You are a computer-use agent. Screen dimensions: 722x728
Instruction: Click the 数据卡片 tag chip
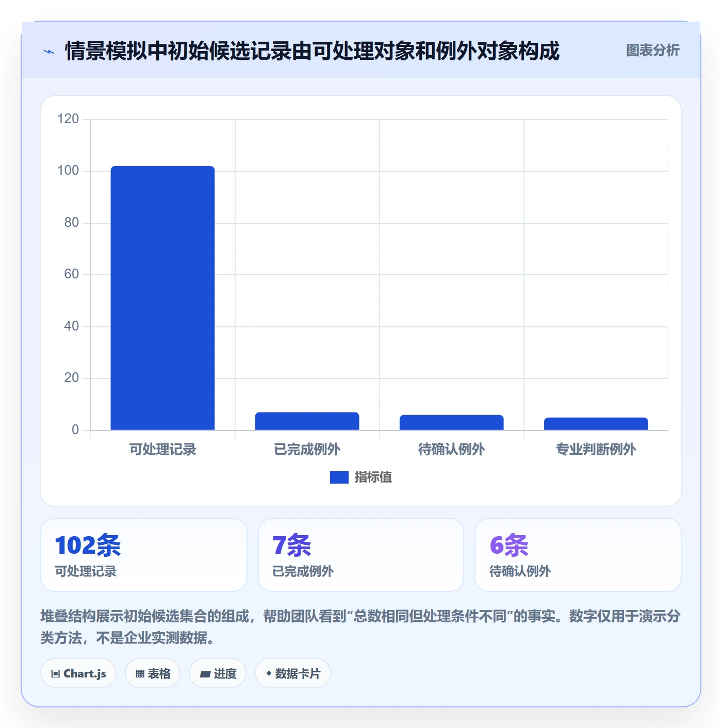[293, 673]
